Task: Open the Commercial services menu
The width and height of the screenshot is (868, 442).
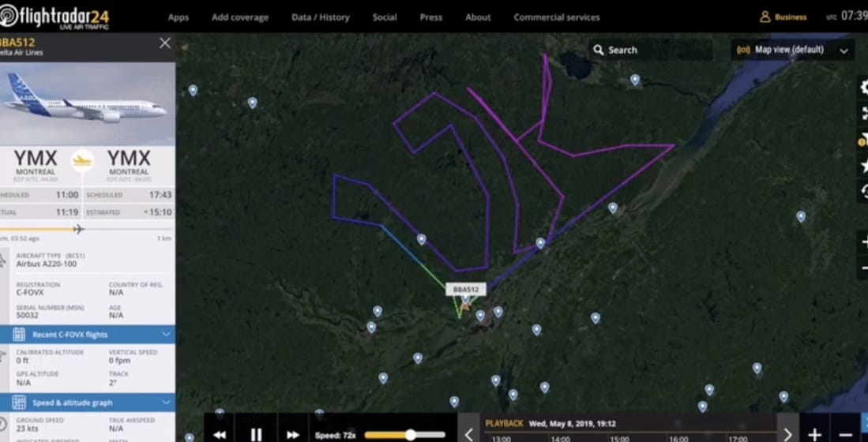Action: (x=556, y=17)
